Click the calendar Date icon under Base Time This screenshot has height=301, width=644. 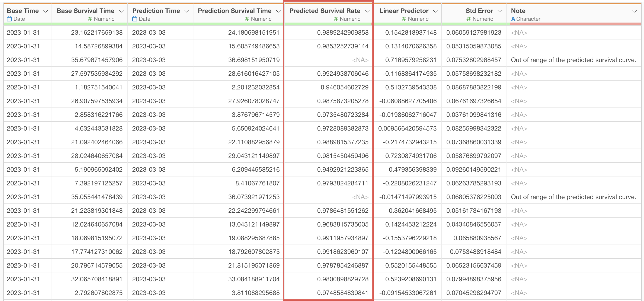(9, 19)
